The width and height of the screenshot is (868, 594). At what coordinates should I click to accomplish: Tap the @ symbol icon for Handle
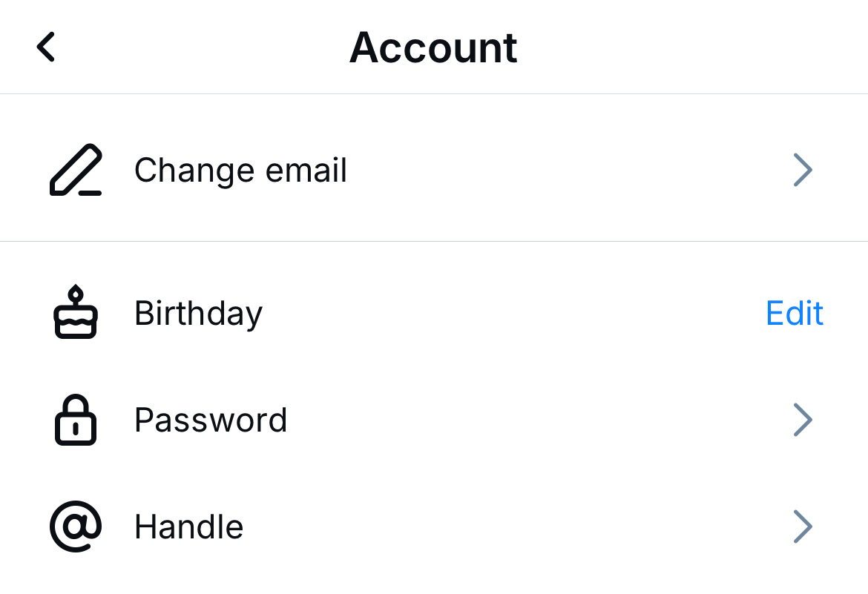[x=73, y=527]
